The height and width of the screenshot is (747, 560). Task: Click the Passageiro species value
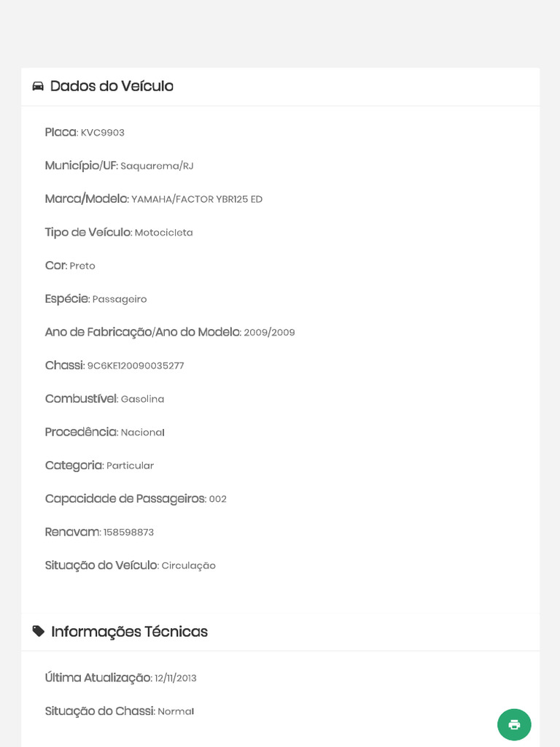point(120,300)
